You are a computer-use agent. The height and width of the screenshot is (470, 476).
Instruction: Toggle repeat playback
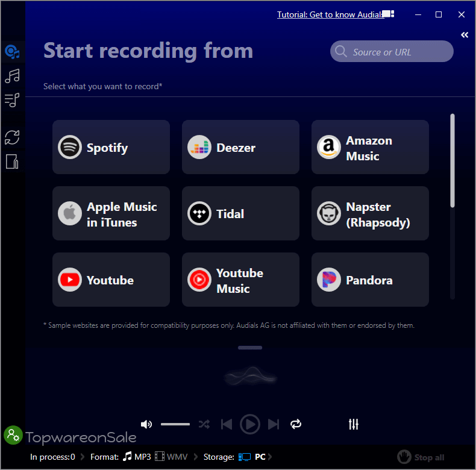click(296, 424)
